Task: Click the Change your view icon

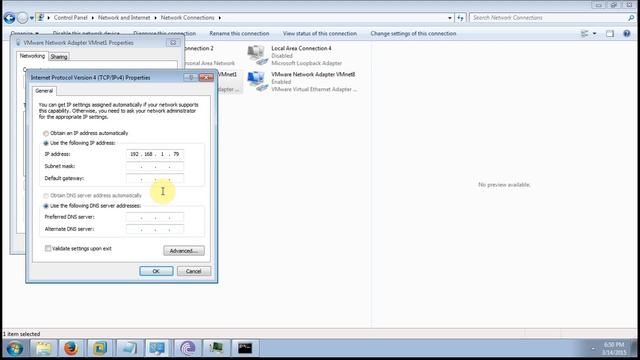Action: click(x=584, y=34)
